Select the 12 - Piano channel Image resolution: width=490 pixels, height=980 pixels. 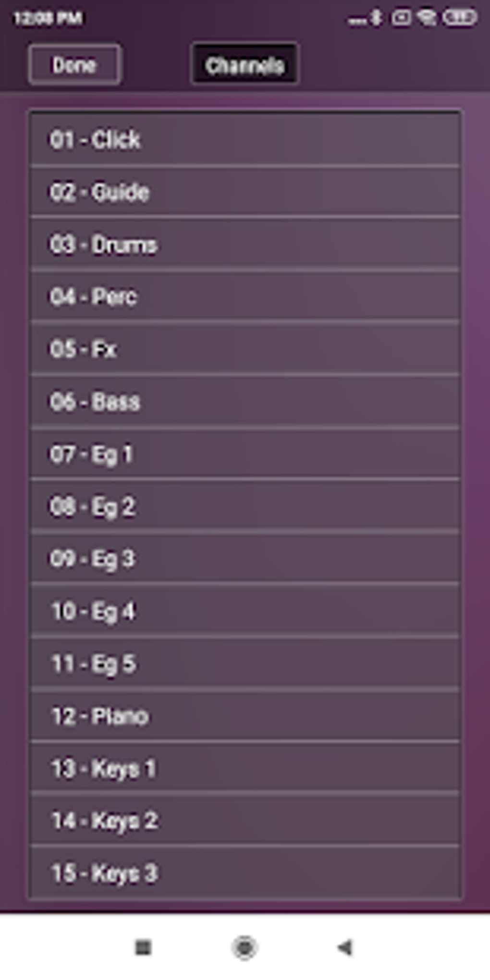pyautogui.click(x=245, y=716)
